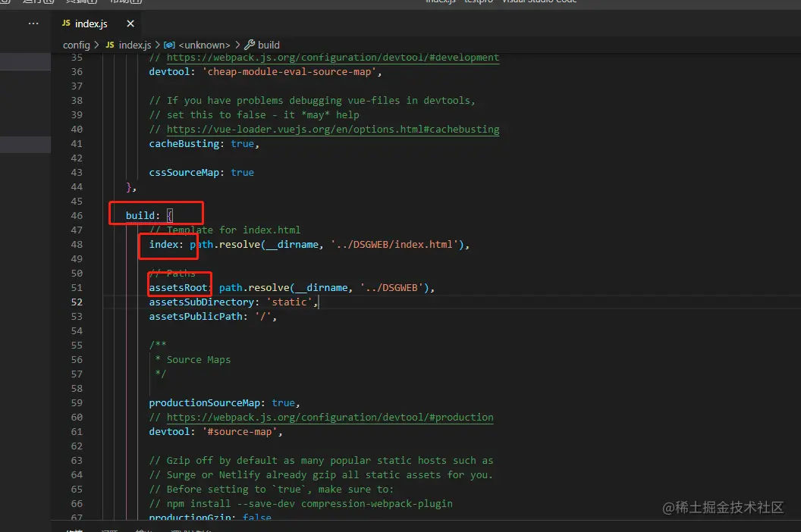This screenshot has height=532, width=801.
Task: Click the devtool key on line 61
Action: 169,431
